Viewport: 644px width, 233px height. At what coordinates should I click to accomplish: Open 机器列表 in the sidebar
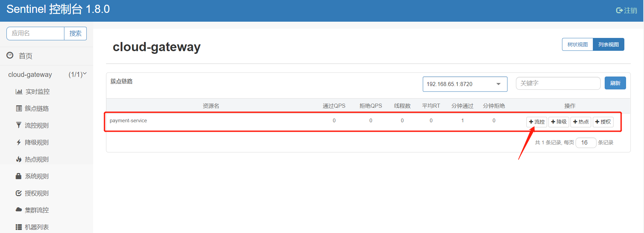(37, 227)
